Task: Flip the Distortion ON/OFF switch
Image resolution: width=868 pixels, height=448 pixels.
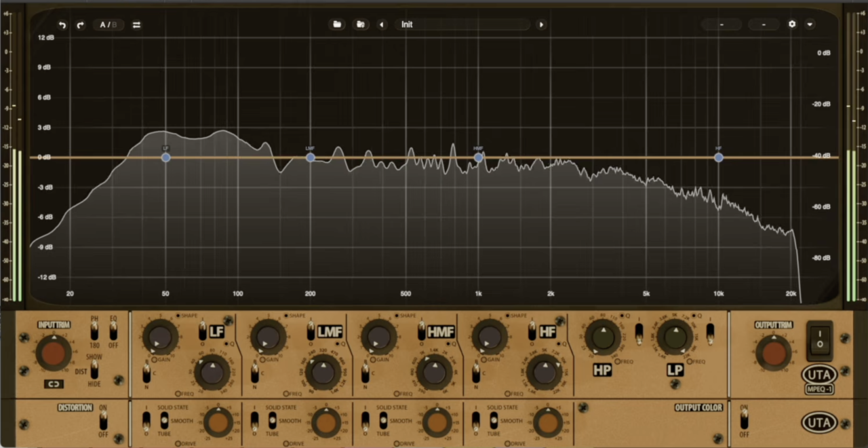Action: [103, 421]
